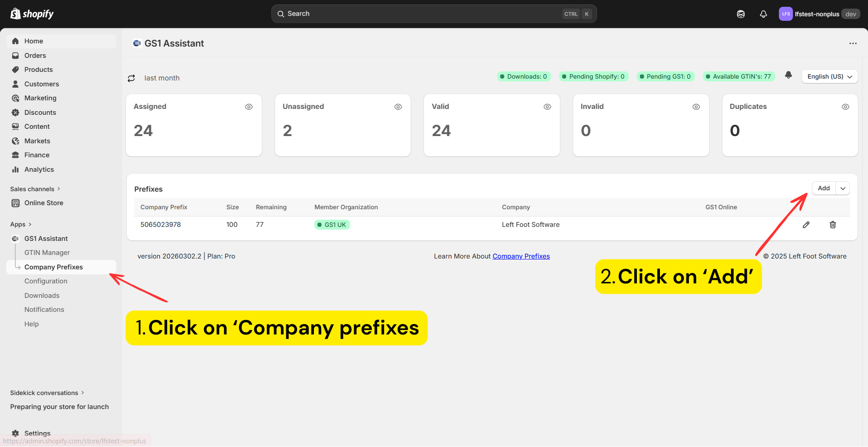Open the notifications bell in top bar
The height and width of the screenshot is (447, 868).
click(764, 14)
